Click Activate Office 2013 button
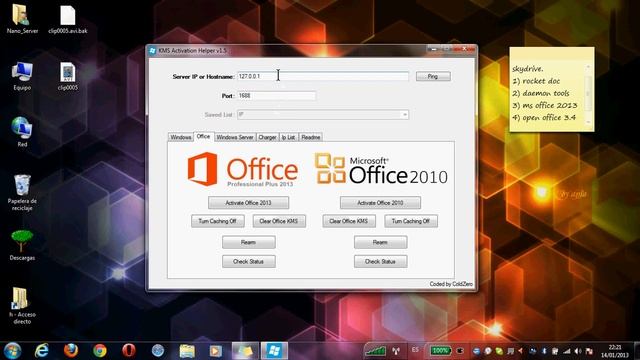This screenshot has width=640, height=360. pos(248,203)
